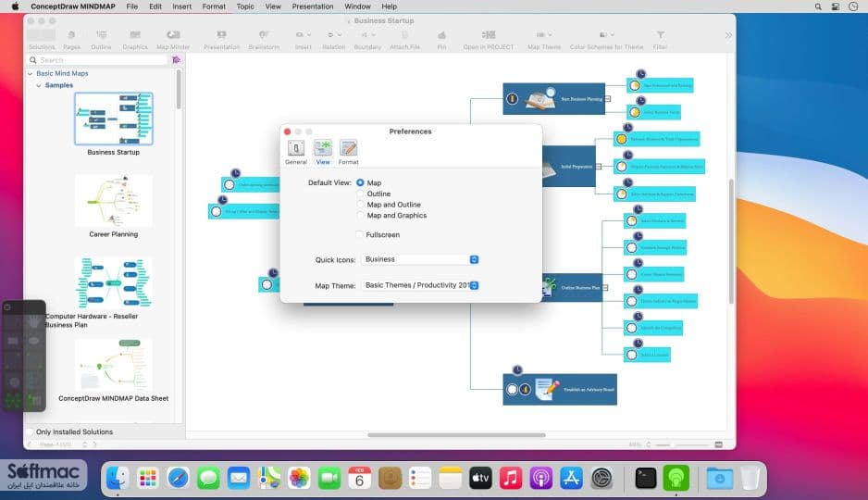
Task: Launch Safari from the dock
Action: coord(178,478)
